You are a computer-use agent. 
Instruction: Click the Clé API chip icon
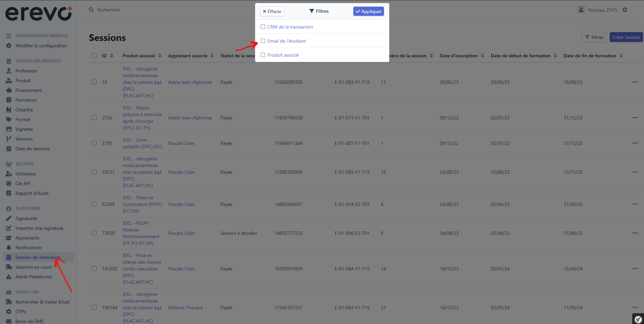coord(9,183)
